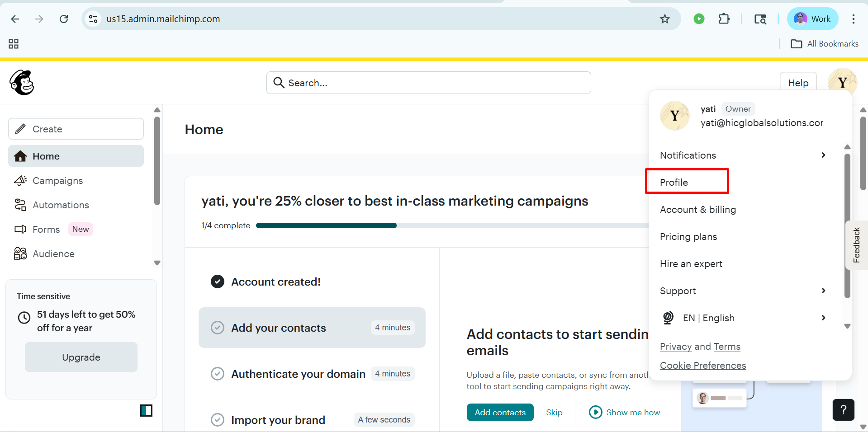
Task: Toggle the Add your contacts checkmark
Action: 218,328
